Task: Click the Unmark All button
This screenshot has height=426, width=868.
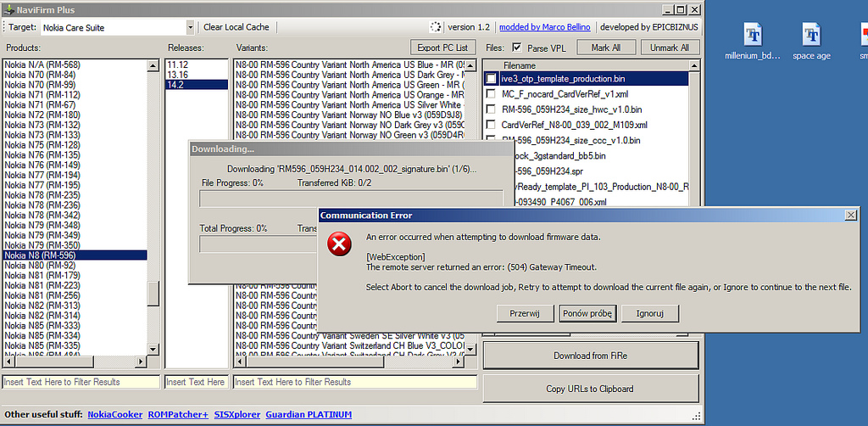Action: (670, 47)
